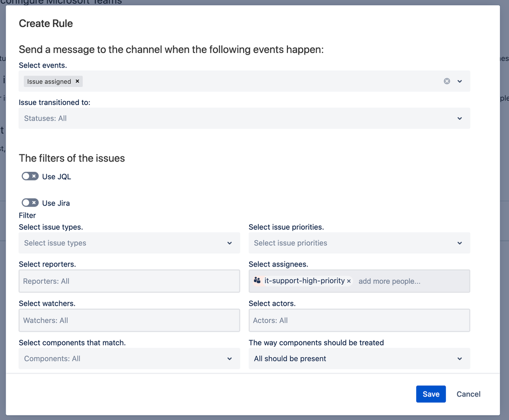Open the Select issue priorities dropdown
Screen dimensions: 509x420
click(x=359, y=243)
